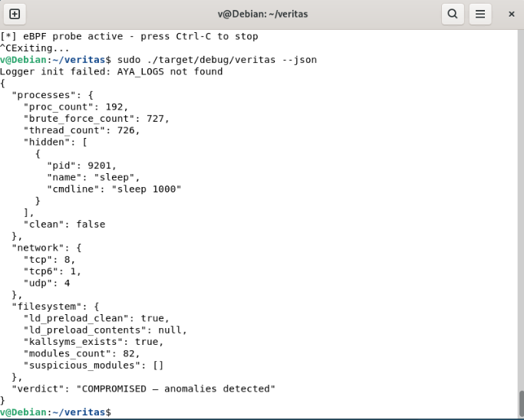Click the eBPF probe active line
524x420 pixels.
[x=129, y=36]
